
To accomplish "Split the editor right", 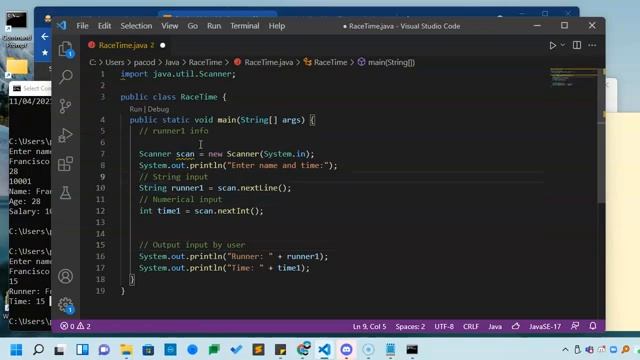I will click(577, 45).
